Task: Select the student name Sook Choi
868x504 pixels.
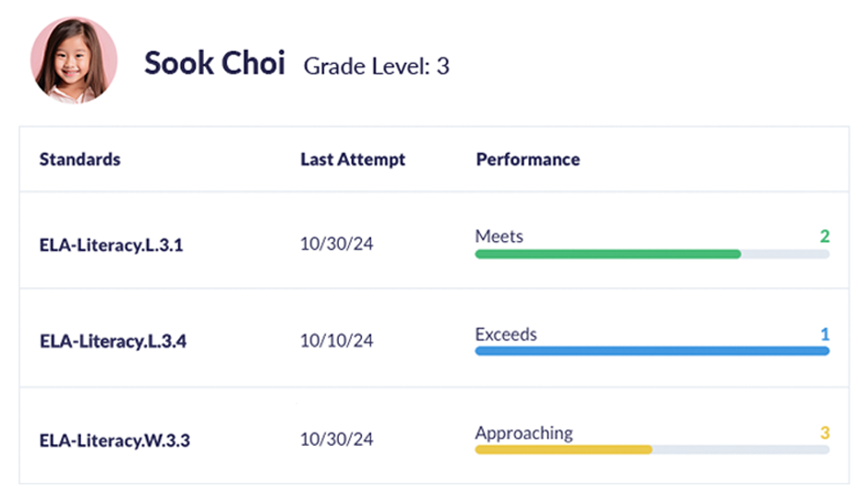Action: click(x=215, y=63)
